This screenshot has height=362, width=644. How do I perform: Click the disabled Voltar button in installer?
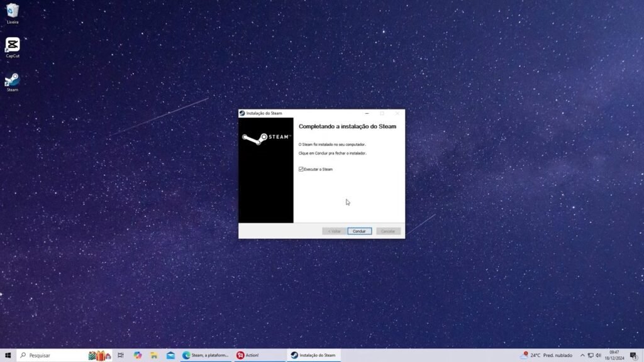335,231
